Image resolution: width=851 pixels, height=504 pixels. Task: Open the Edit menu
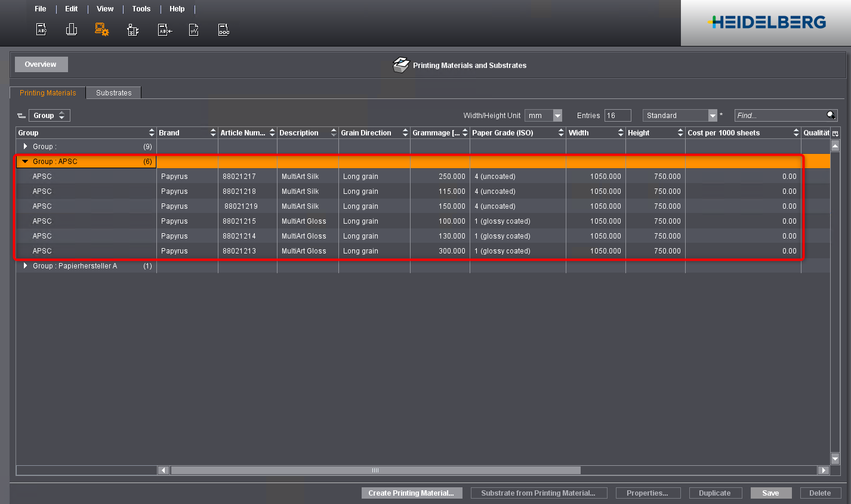point(72,9)
